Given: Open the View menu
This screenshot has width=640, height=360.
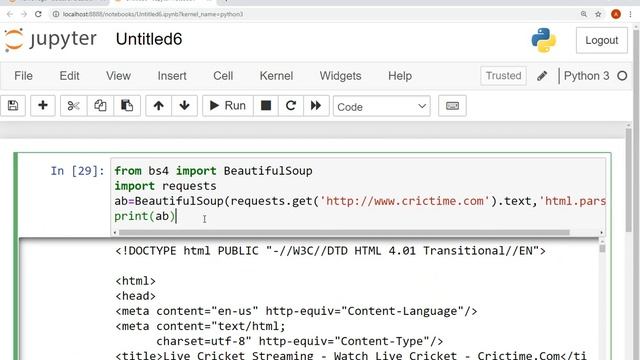Looking at the screenshot, I should point(118,76).
